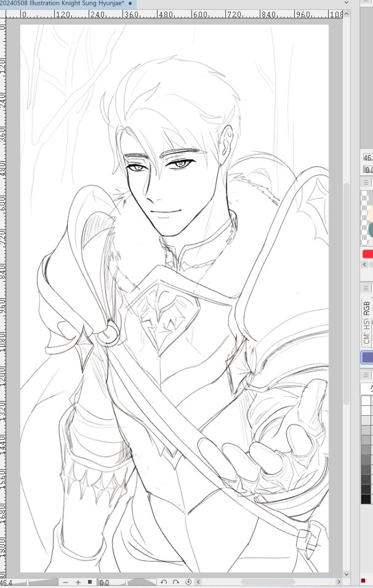Click the zoom percentage field in right panel
Viewport: 373px width, 588px height.
pyautogui.click(x=367, y=158)
